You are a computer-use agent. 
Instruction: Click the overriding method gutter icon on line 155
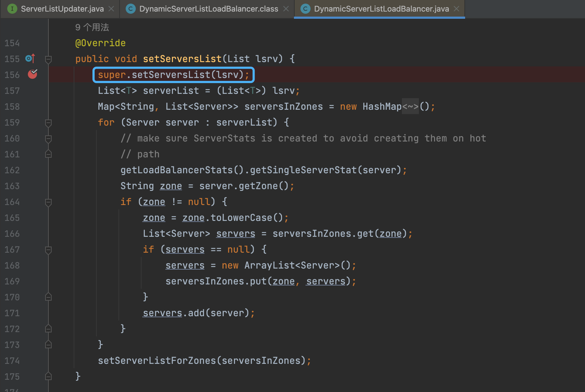coord(30,58)
